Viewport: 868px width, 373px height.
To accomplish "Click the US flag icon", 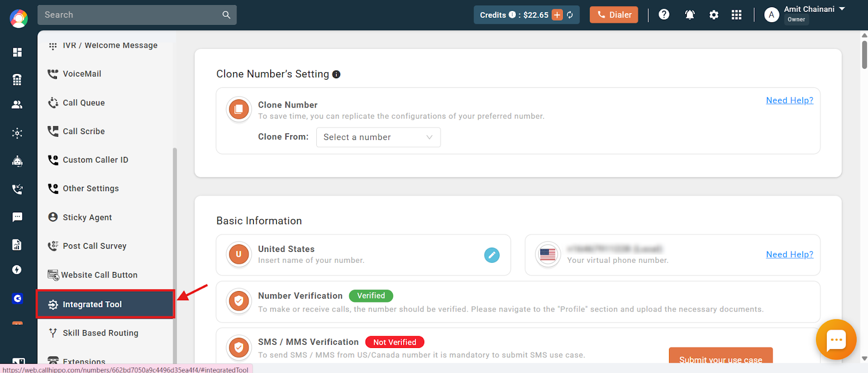I will click(548, 255).
